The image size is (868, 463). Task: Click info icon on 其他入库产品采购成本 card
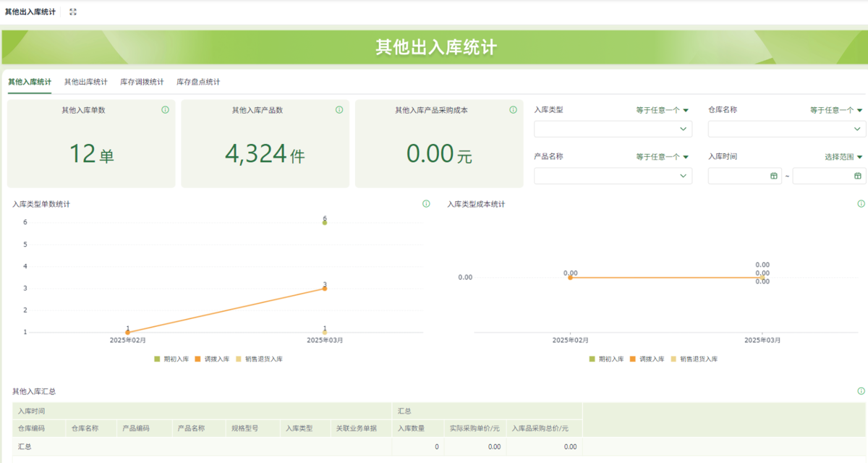click(513, 110)
